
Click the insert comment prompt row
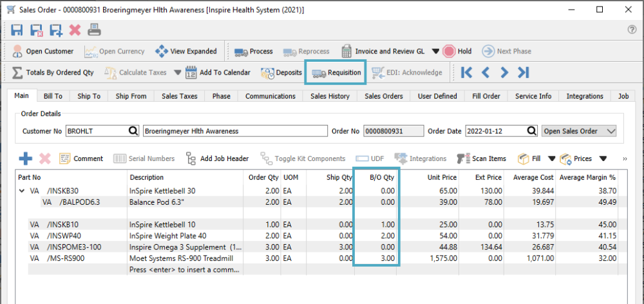pyautogui.click(x=184, y=270)
